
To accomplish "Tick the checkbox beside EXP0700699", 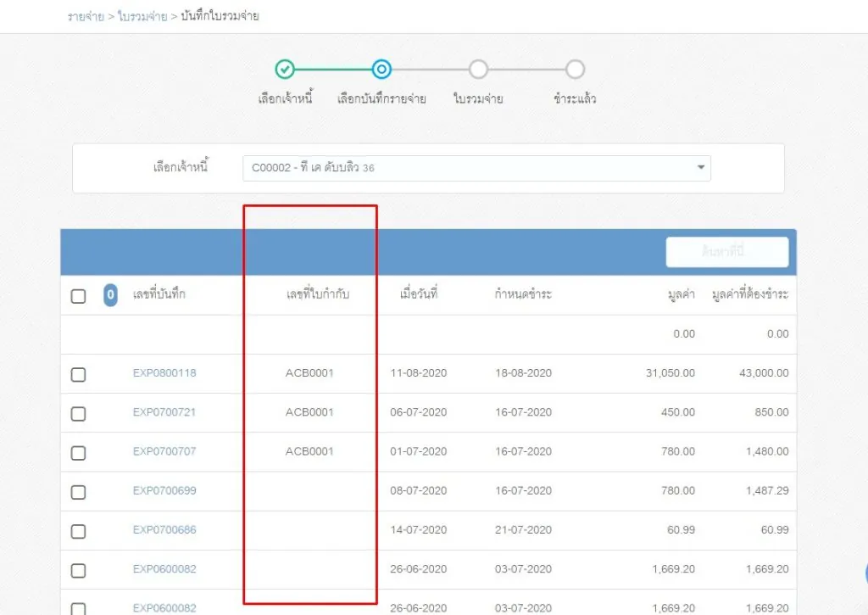I will (78, 492).
